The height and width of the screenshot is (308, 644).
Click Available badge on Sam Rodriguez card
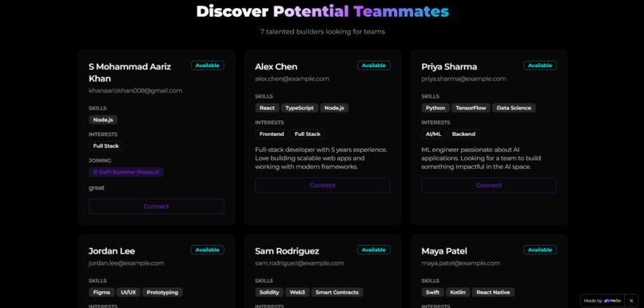pyautogui.click(x=374, y=250)
